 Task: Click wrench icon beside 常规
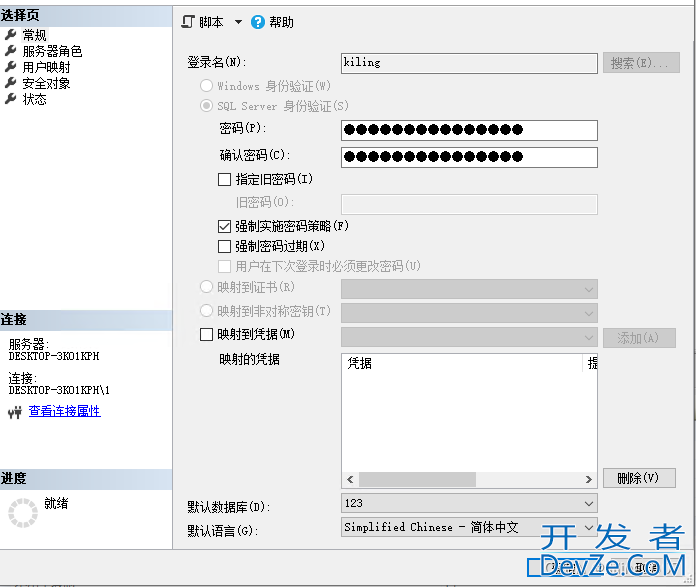pos(11,34)
